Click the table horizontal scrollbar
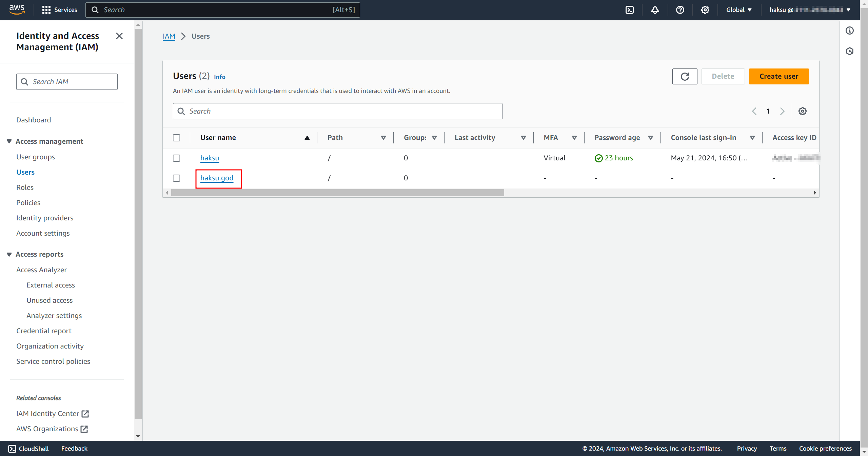 [x=337, y=193]
